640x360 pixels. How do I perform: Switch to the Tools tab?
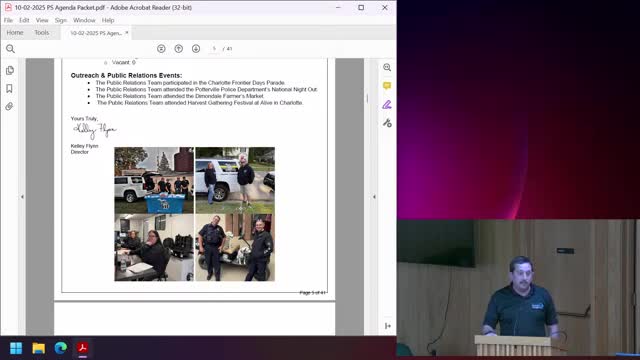click(x=42, y=33)
